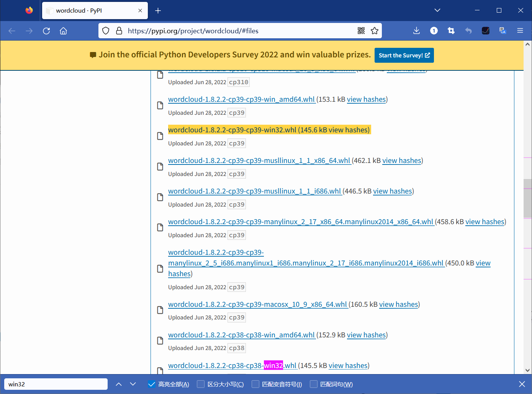This screenshot has height=394, width=532.
Task: Show the QR code for this page
Action: click(361, 31)
